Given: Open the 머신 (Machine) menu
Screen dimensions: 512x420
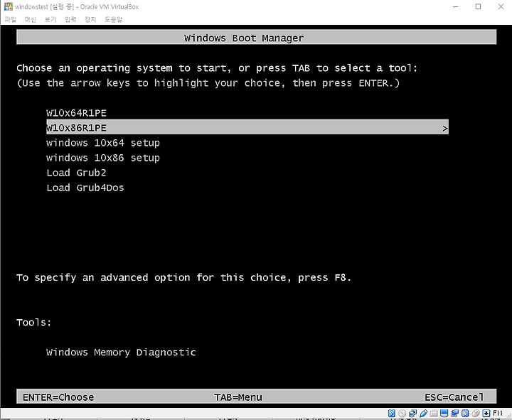Looking at the screenshot, I should coord(31,20).
